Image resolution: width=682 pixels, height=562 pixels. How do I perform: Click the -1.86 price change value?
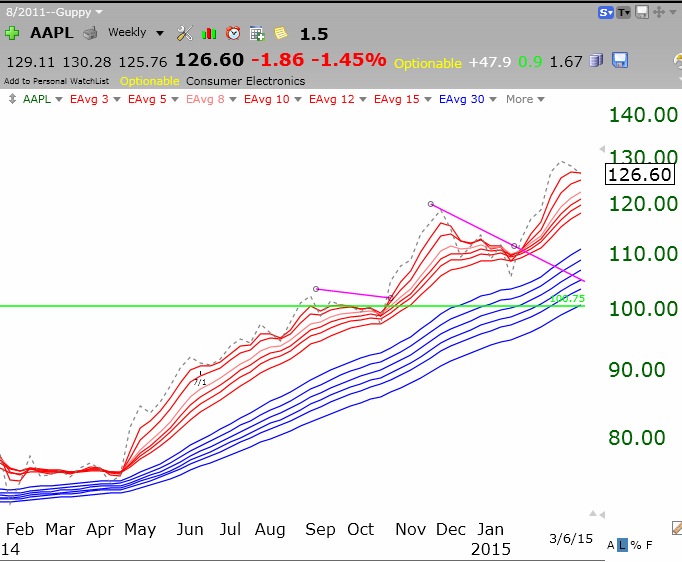click(277, 60)
